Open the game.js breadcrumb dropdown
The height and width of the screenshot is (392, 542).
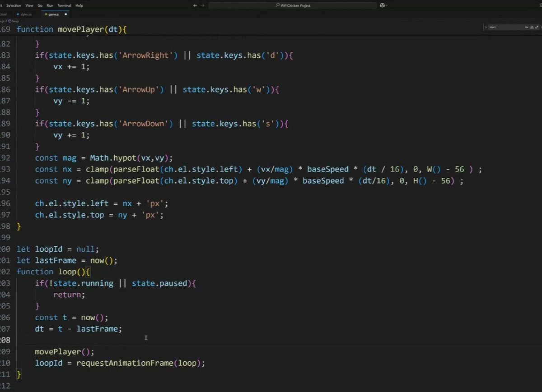3,21
